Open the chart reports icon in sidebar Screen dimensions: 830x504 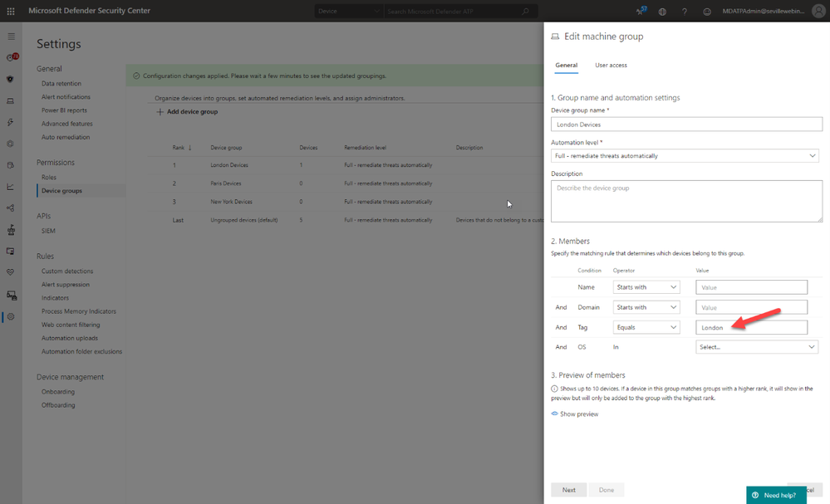pos(10,187)
